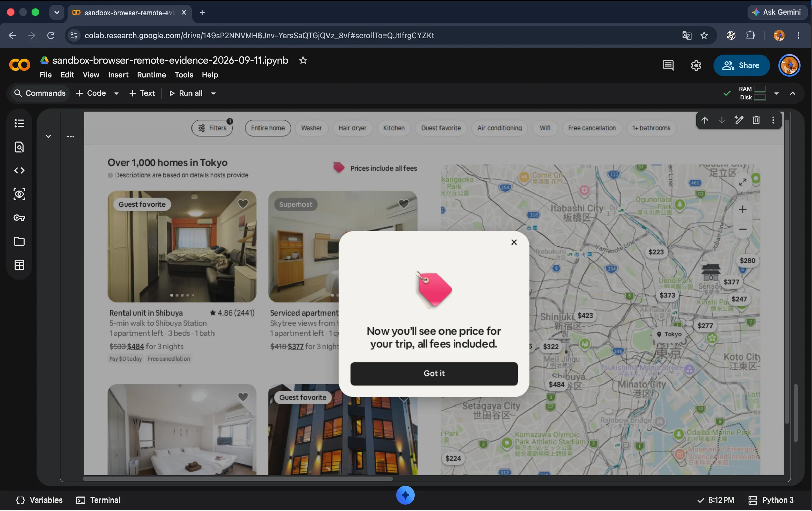Viewport: 812px width, 511px height.
Task: Collapse the cell with the left chevron
Action: tap(48, 137)
